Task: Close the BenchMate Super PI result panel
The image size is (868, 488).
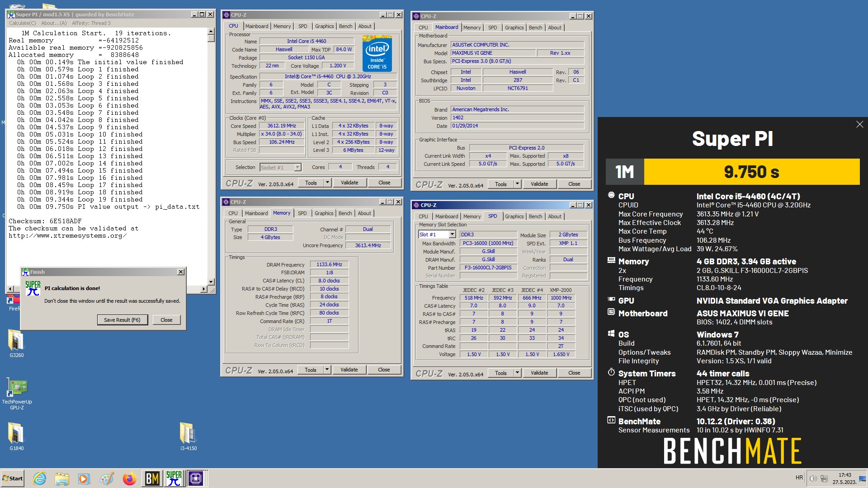Action: point(859,124)
